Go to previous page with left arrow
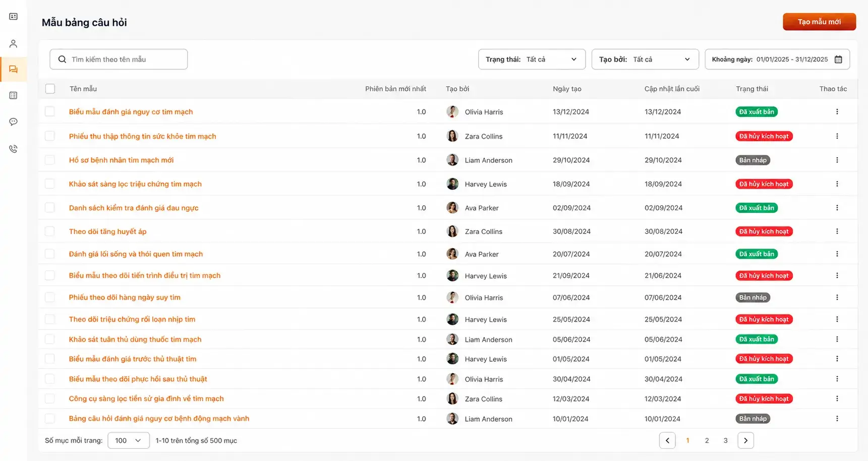 coord(667,440)
